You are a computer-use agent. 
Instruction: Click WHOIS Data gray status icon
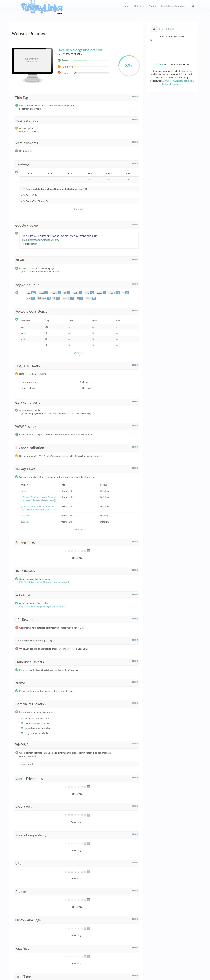pyautogui.click(x=17, y=752)
